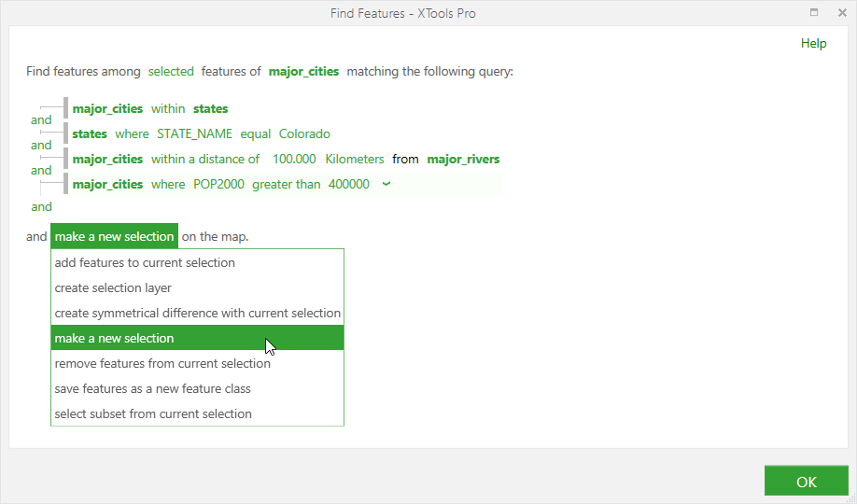
Task: Change the Kilometers unit
Action: point(355,159)
